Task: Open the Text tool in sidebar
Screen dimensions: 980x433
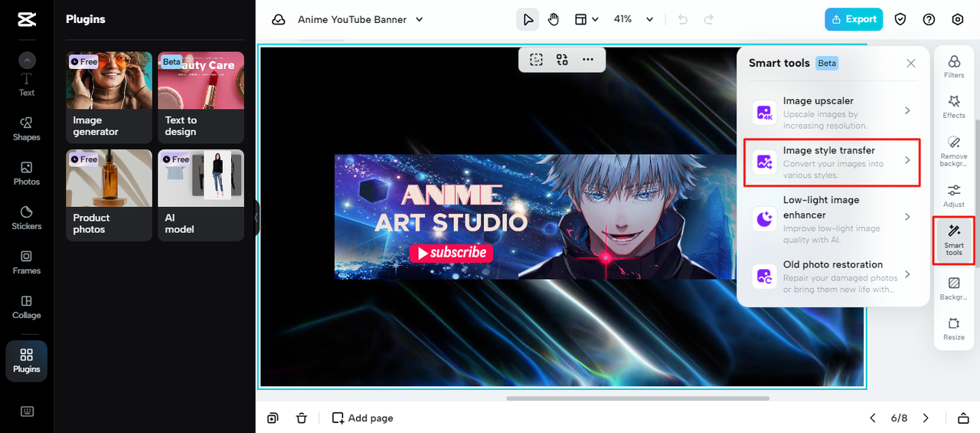Action: 27,84
